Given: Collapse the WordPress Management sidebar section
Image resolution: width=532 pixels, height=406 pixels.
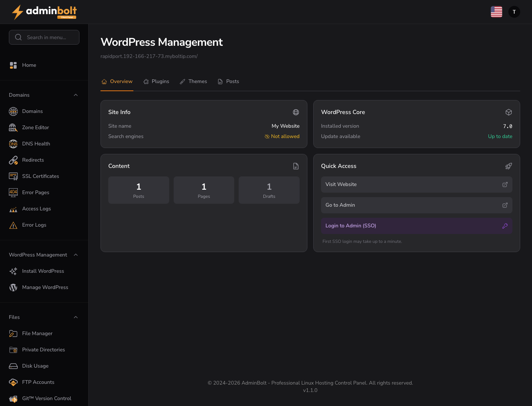Looking at the screenshot, I should [76, 255].
